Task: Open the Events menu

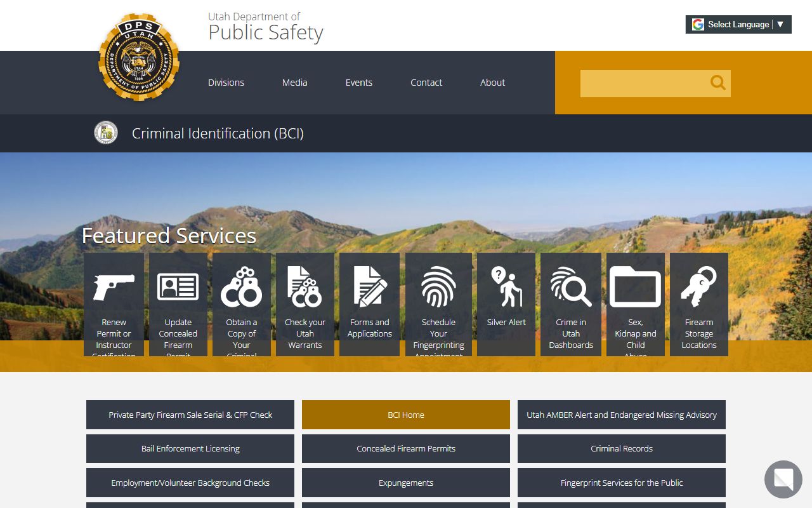Action: (x=359, y=83)
